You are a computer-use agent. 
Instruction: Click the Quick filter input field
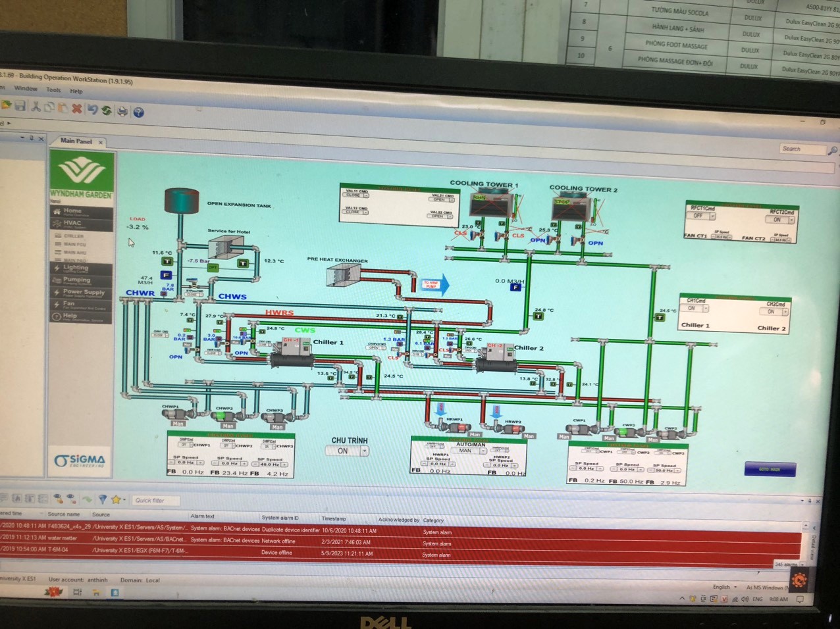click(156, 501)
